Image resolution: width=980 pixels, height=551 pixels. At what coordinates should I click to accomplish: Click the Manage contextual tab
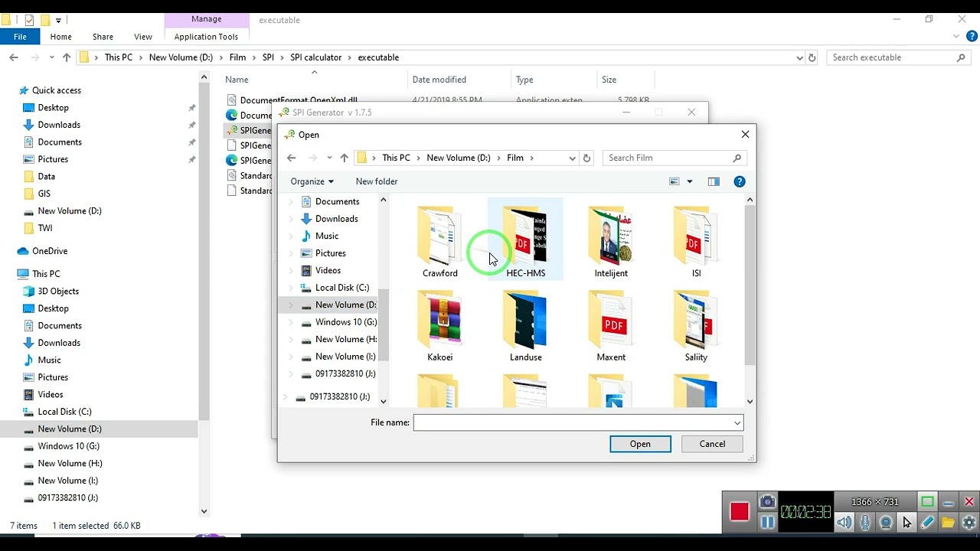pos(206,19)
